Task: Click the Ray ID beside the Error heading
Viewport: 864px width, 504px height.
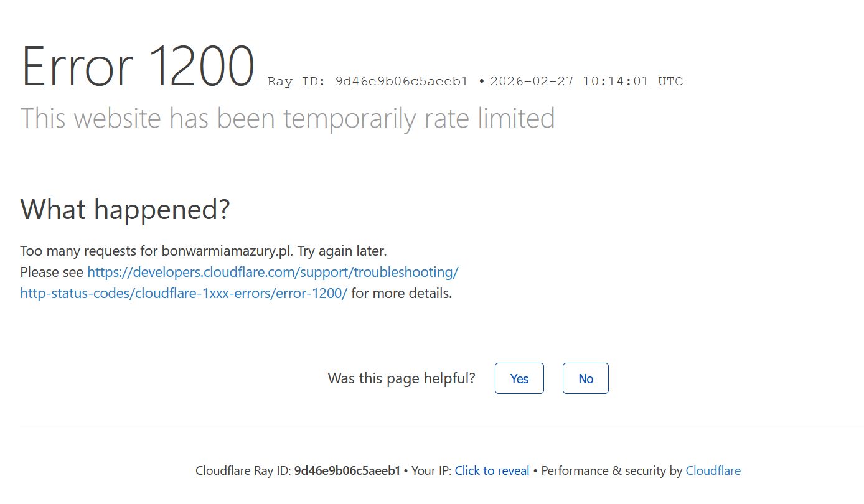Action: point(368,82)
